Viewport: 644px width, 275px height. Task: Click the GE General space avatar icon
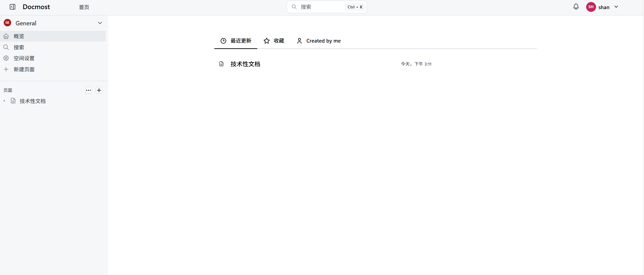pyautogui.click(x=7, y=23)
